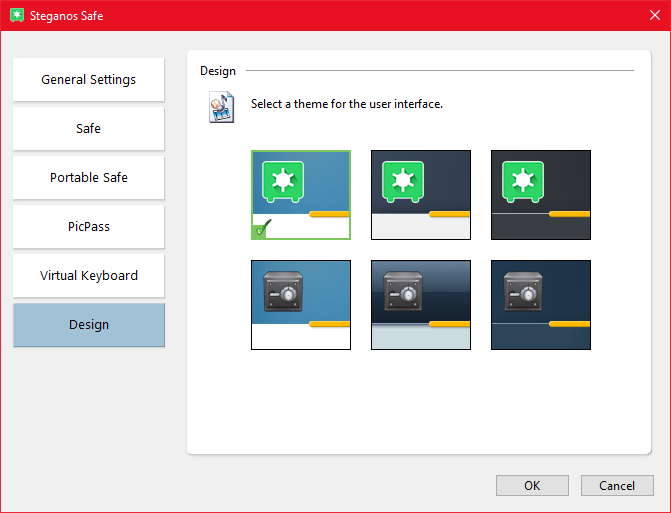Viewport: 671px width, 513px height.
Task: Choose the gray safe theme with light gray footer
Action: click(421, 305)
